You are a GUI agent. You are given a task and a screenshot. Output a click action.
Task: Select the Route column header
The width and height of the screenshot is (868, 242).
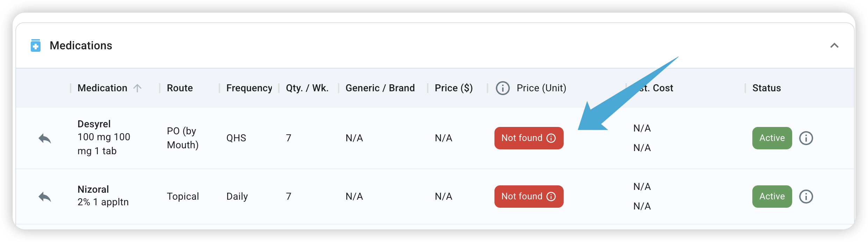pyautogui.click(x=180, y=88)
